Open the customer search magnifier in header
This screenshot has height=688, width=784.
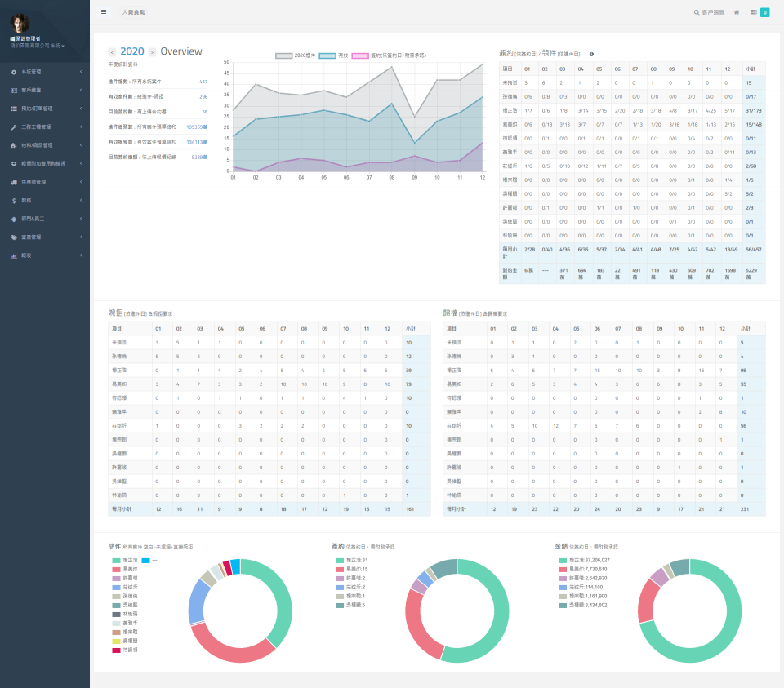(x=696, y=12)
